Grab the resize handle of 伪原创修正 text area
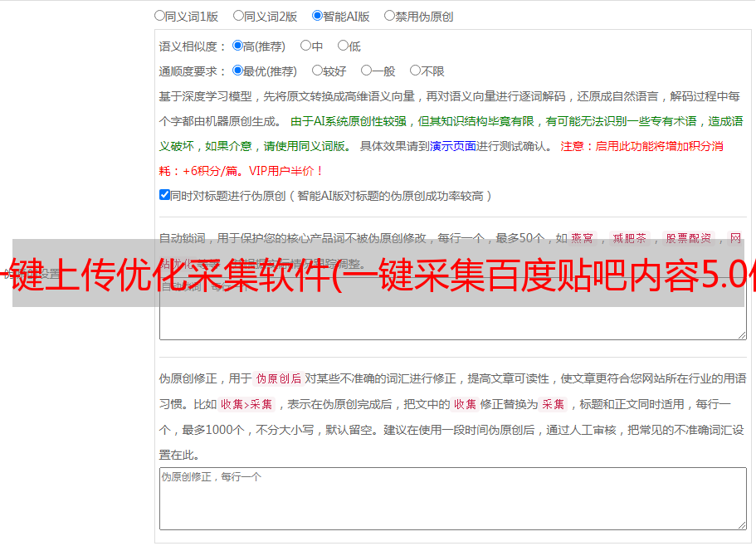 742,526
